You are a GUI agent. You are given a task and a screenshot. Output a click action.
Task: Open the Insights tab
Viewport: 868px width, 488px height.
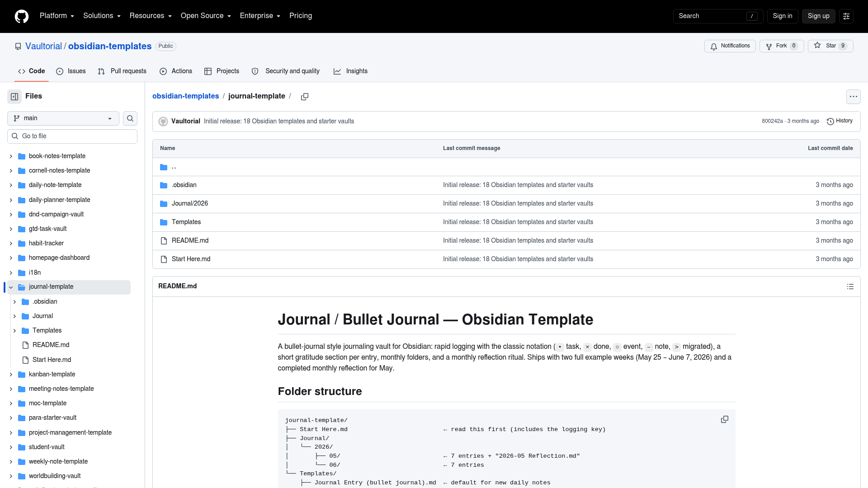pyautogui.click(x=350, y=71)
